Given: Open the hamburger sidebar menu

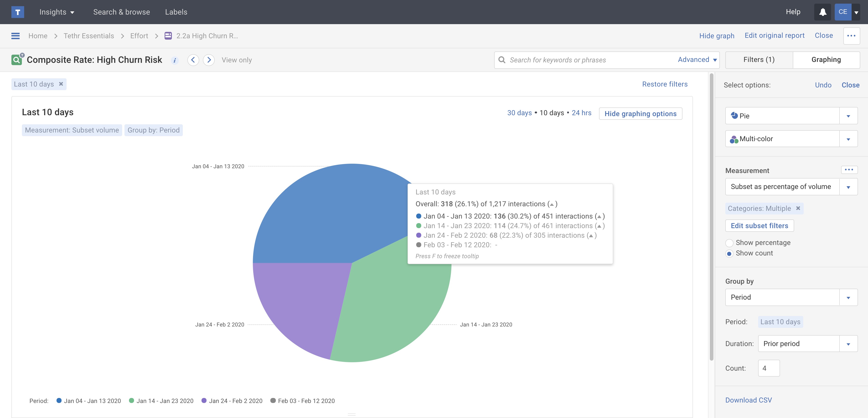Looking at the screenshot, I should tap(15, 36).
